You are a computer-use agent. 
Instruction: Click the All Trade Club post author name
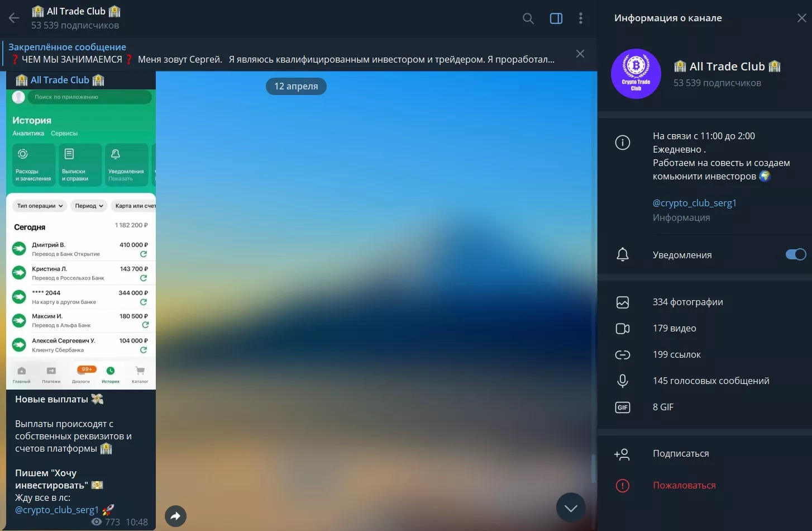coord(60,80)
